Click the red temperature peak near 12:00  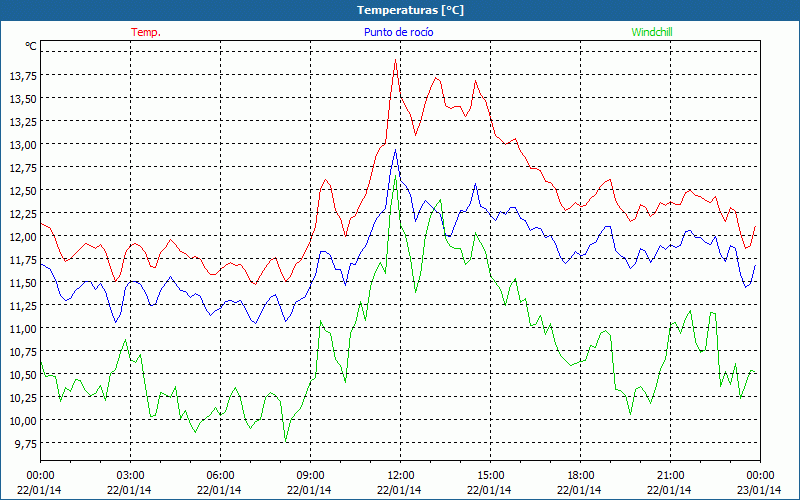395,60
